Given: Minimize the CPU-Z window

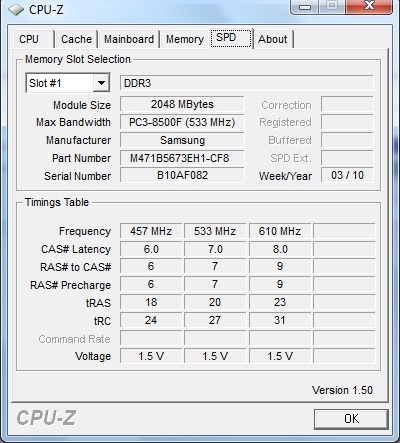Looking at the screenshot, I should pyautogui.click(x=305, y=7).
